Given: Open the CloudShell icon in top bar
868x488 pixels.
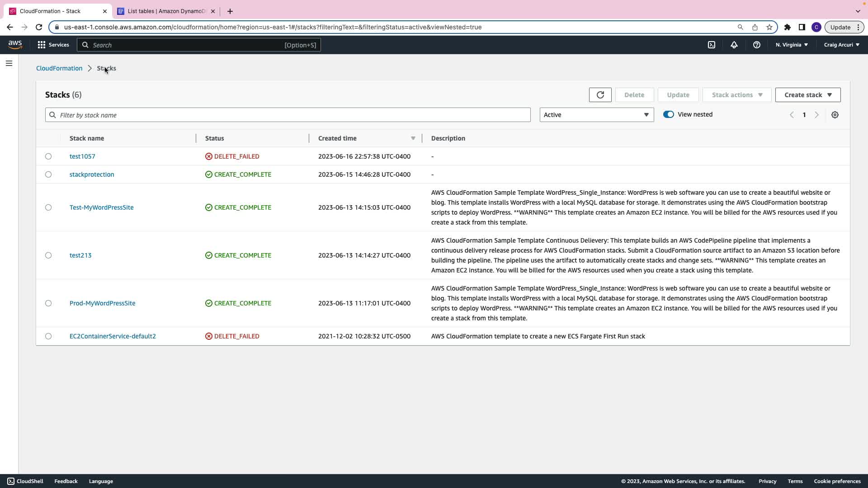Looking at the screenshot, I should pyautogui.click(x=711, y=45).
